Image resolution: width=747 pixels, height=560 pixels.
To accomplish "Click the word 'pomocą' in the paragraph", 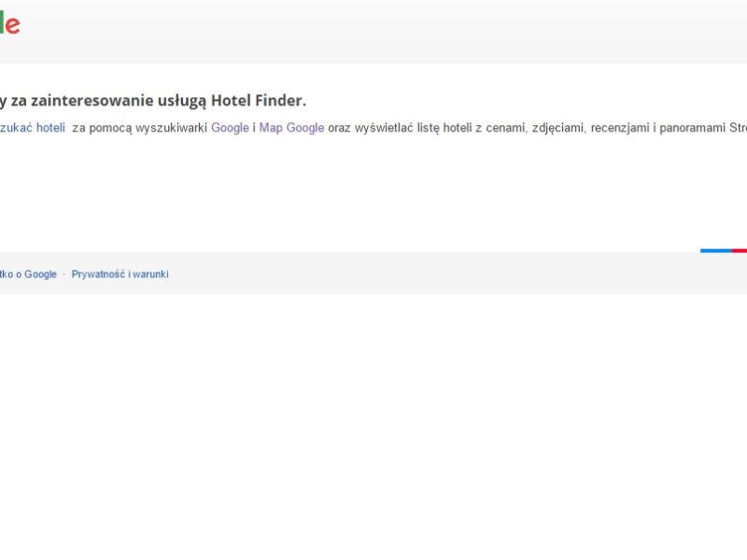I will 110,128.
